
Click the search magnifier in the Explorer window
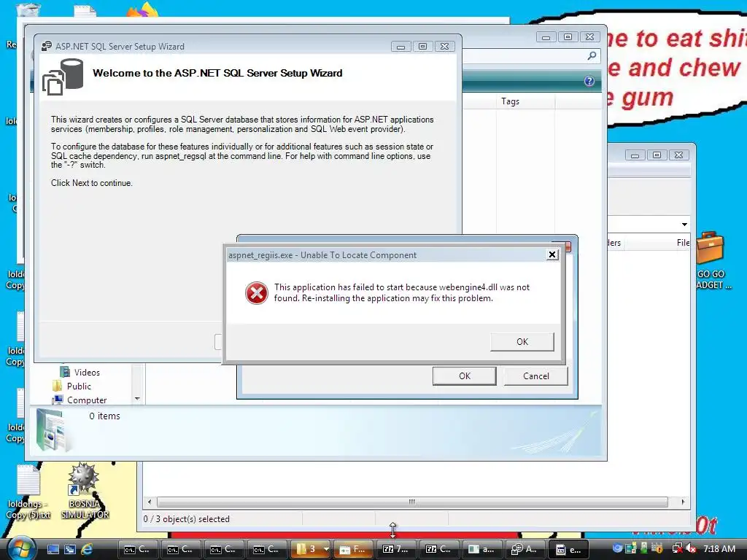pyautogui.click(x=592, y=55)
